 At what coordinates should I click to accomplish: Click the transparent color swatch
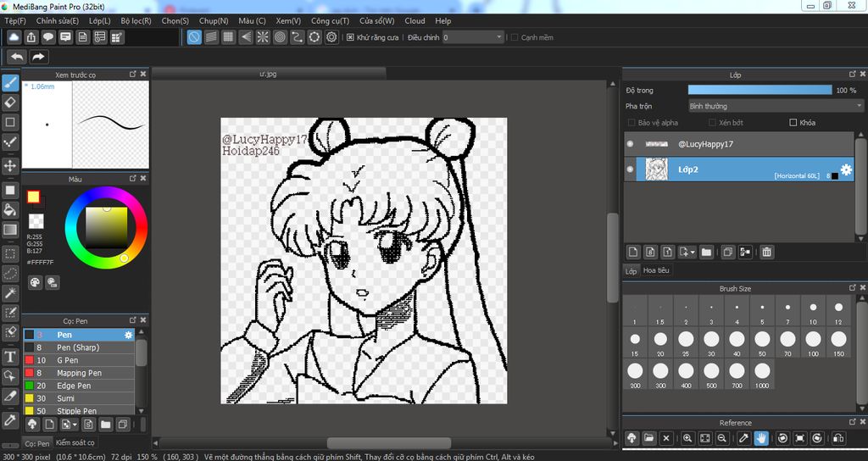(36, 221)
